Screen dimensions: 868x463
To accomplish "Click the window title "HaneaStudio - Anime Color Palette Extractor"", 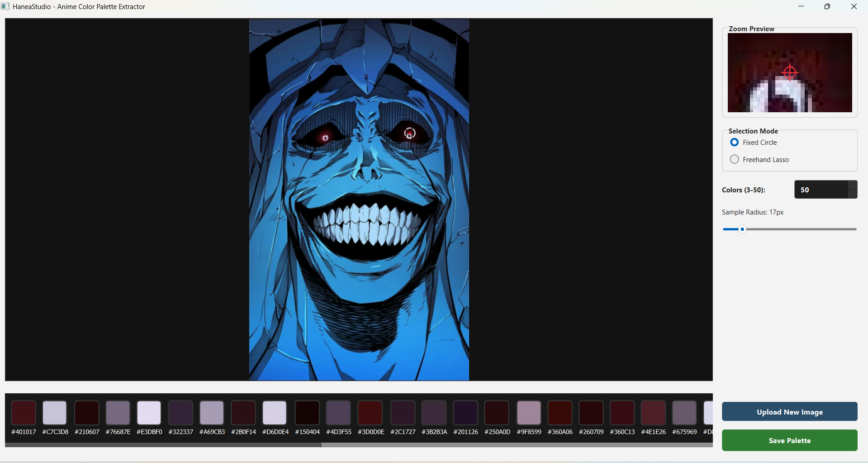I will point(79,7).
